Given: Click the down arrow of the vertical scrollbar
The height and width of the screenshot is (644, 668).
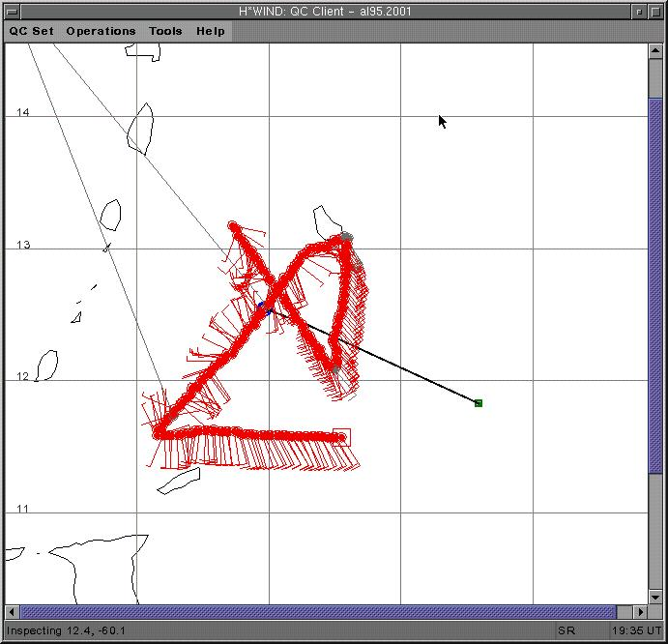Looking at the screenshot, I should point(656,598).
